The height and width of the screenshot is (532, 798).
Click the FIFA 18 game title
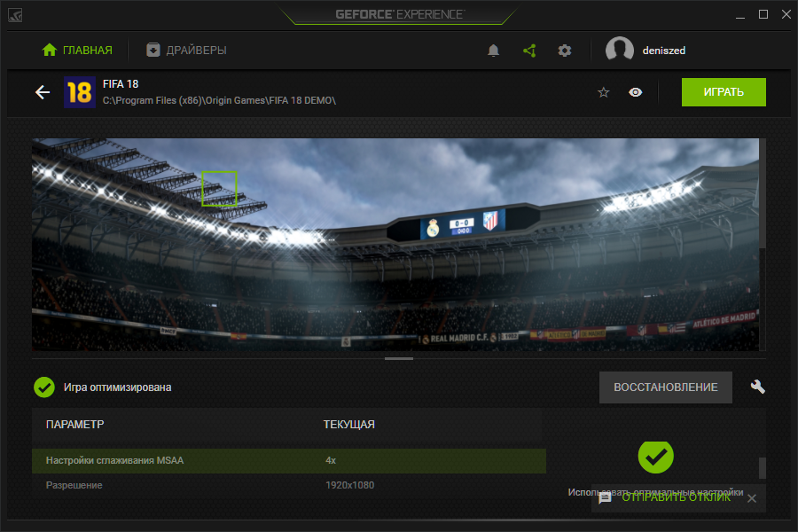click(x=121, y=84)
